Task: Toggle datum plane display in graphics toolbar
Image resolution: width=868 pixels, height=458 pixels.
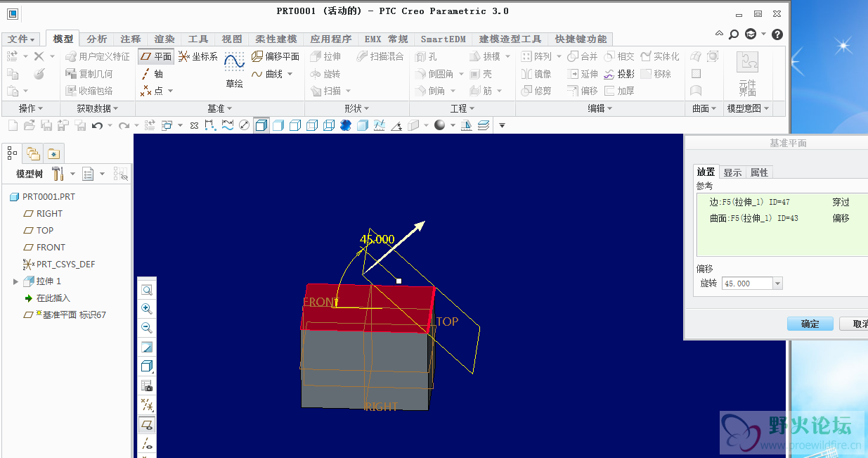Action: click(x=147, y=424)
